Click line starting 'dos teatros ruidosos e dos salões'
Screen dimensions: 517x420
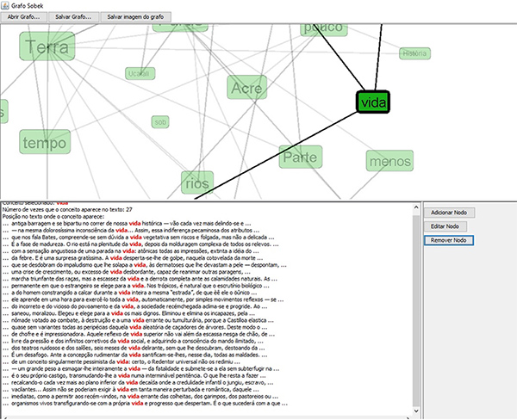[134, 348]
